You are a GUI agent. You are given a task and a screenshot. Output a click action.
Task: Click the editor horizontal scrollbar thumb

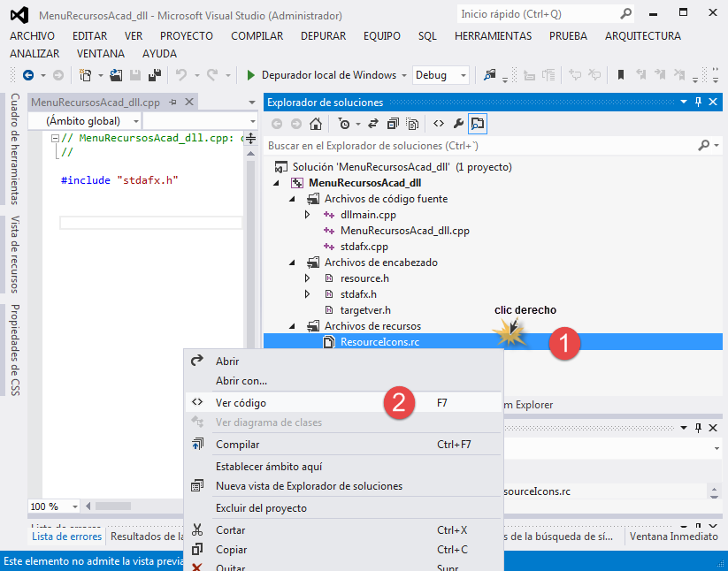coord(113,506)
